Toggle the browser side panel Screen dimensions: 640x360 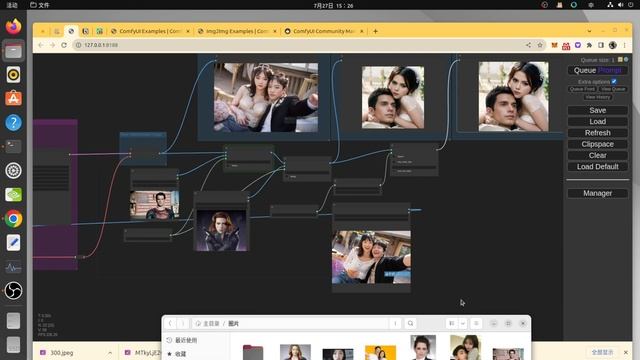click(x=601, y=45)
